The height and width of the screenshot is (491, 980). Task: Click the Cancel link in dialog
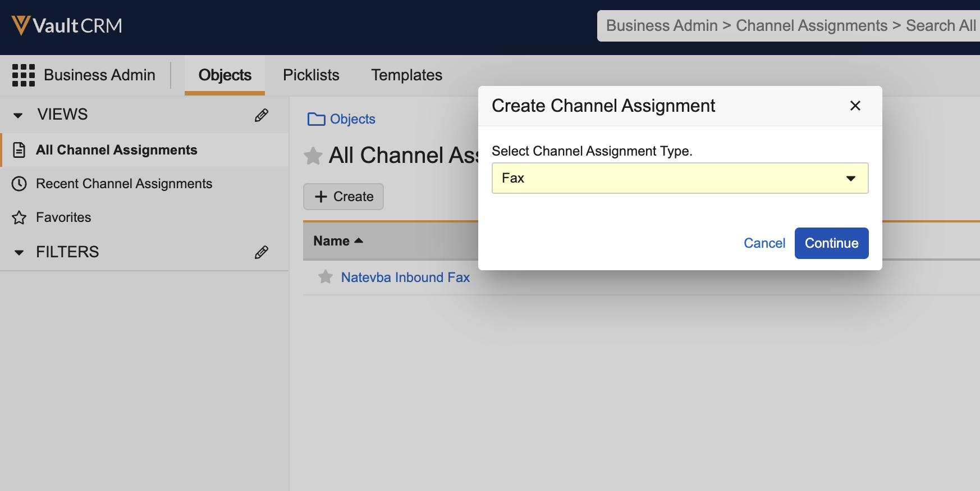coord(764,243)
